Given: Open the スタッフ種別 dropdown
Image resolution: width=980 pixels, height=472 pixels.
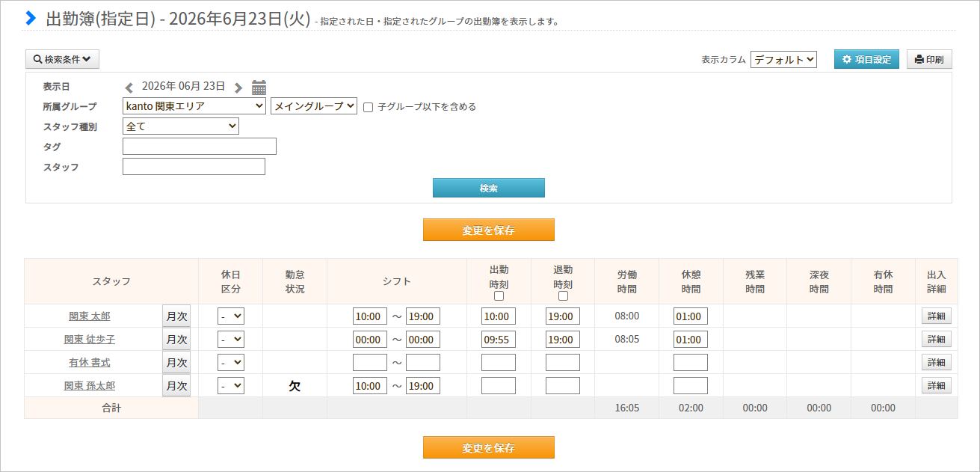Looking at the screenshot, I should point(181,126).
